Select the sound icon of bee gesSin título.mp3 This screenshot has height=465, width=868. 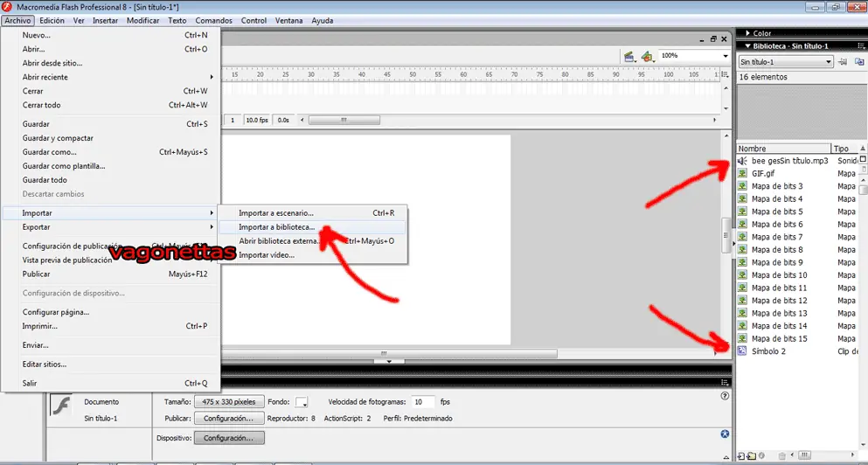(742, 161)
